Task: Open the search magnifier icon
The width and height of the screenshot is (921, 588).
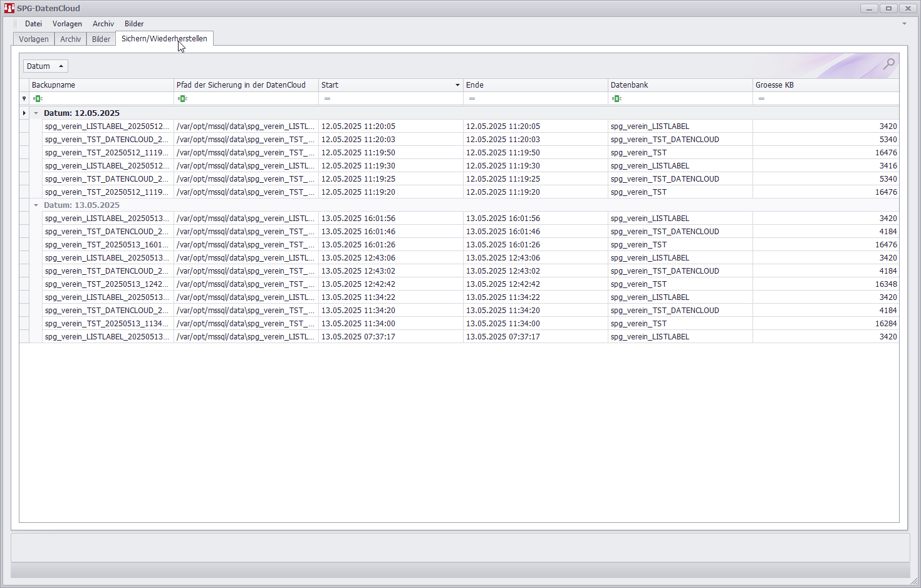Action: (x=888, y=64)
